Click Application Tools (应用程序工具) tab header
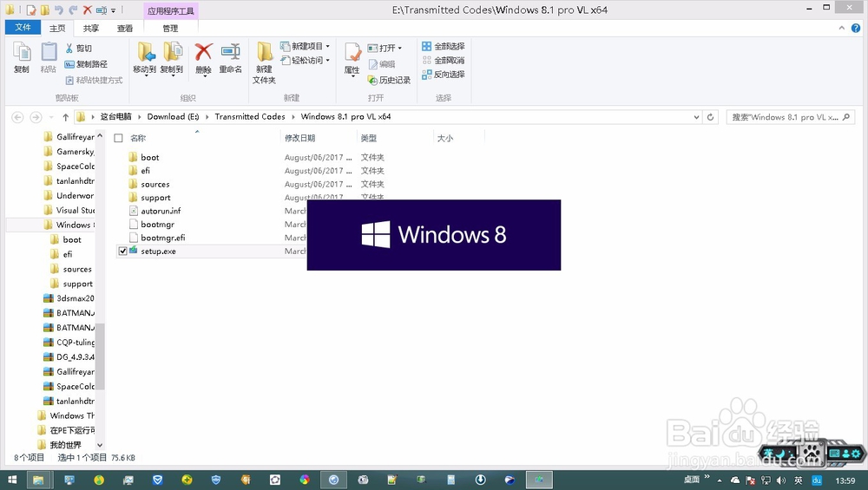 coord(170,11)
